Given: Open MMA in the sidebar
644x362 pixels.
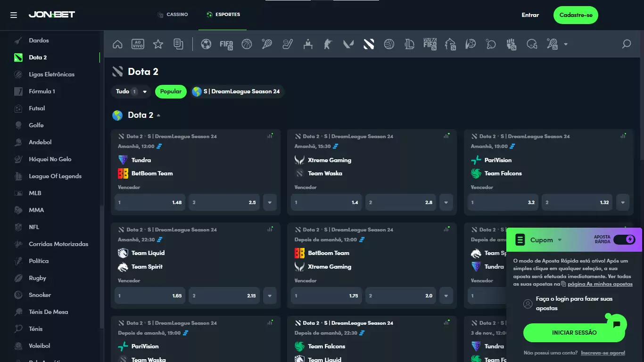Looking at the screenshot, I should (x=36, y=210).
